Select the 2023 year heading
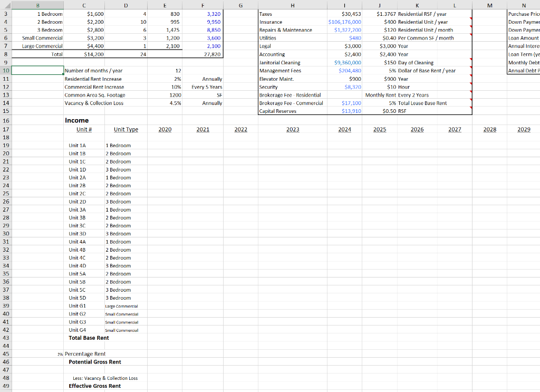This screenshot has height=392, width=540. click(293, 129)
